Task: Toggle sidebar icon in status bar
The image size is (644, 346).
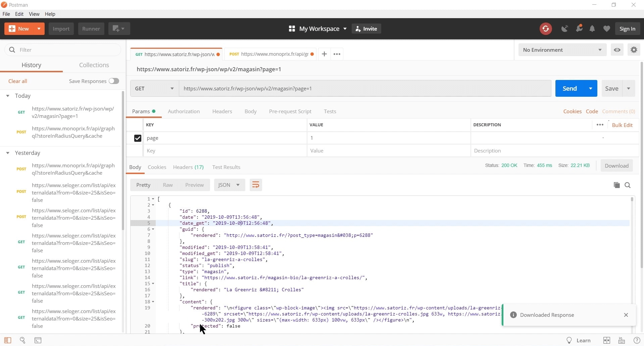Action: click(x=7, y=340)
